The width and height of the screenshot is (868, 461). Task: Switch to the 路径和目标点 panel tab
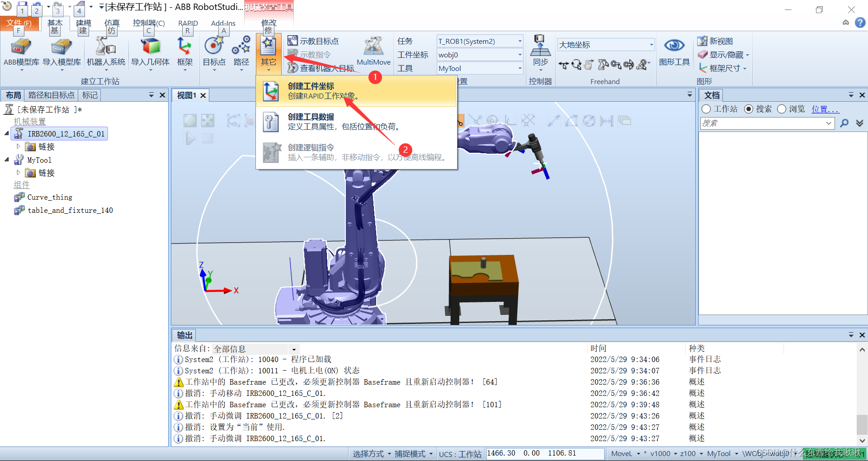tap(51, 95)
